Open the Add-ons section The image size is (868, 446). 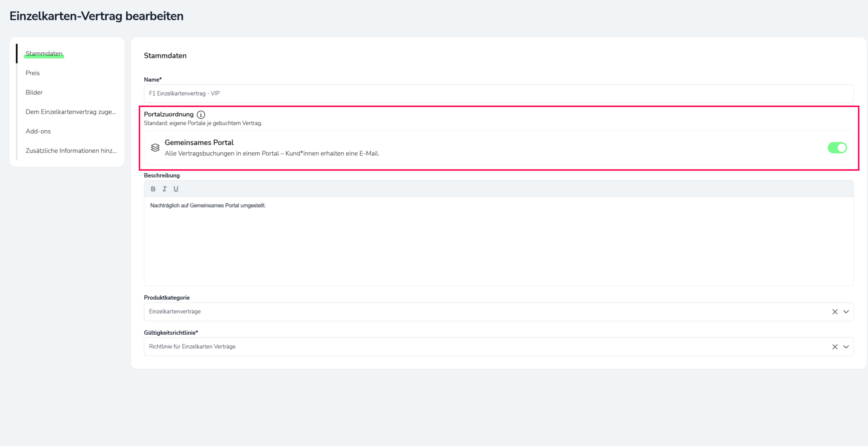coord(38,131)
